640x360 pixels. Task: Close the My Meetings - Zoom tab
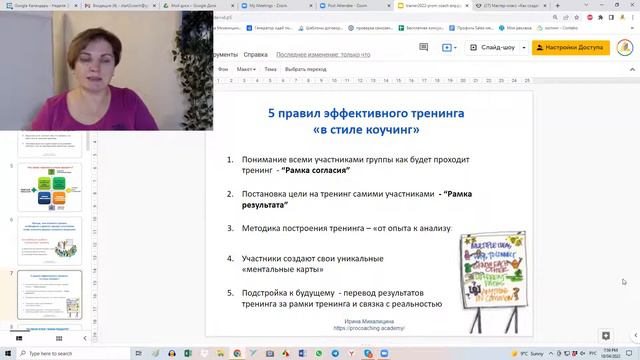coord(311,6)
